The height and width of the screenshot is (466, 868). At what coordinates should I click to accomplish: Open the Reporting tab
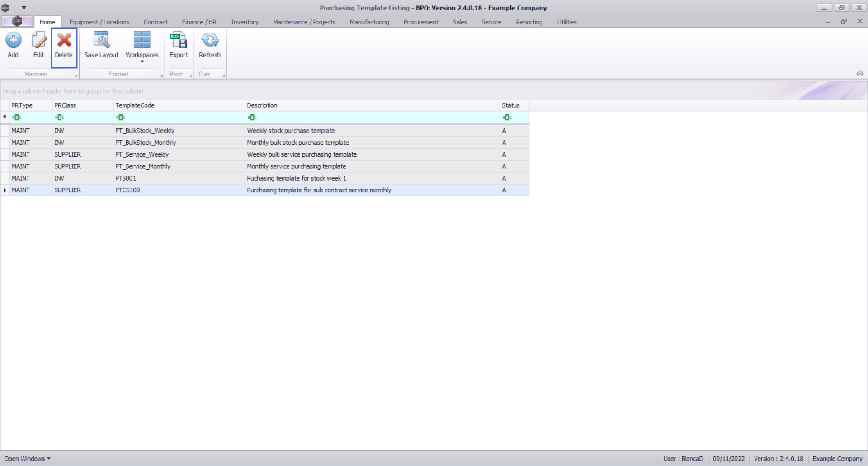(529, 22)
